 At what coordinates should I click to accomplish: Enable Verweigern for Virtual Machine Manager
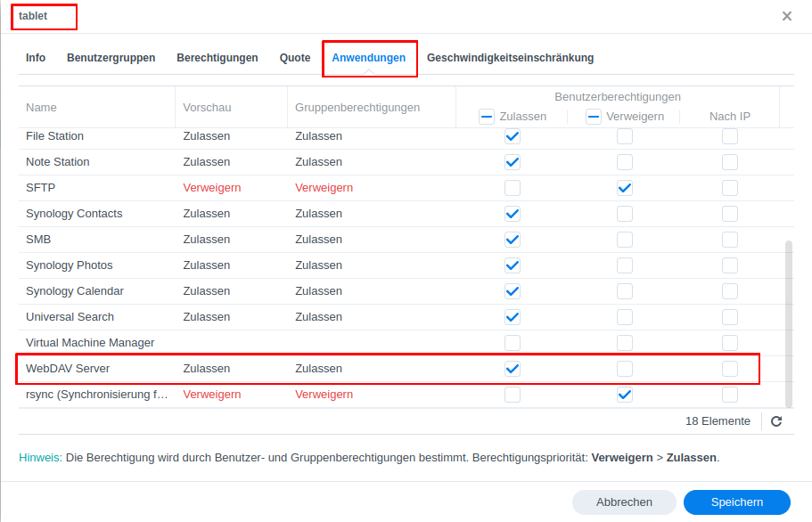click(625, 343)
